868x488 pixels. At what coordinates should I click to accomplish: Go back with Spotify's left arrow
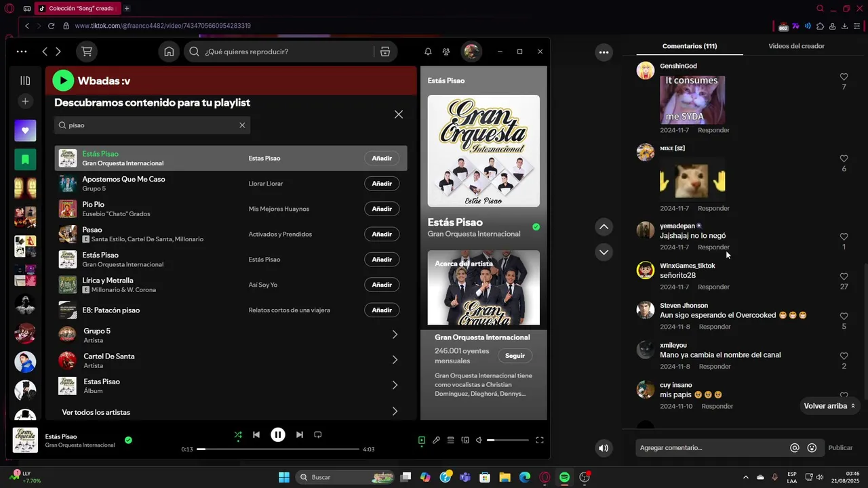coord(45,52)
